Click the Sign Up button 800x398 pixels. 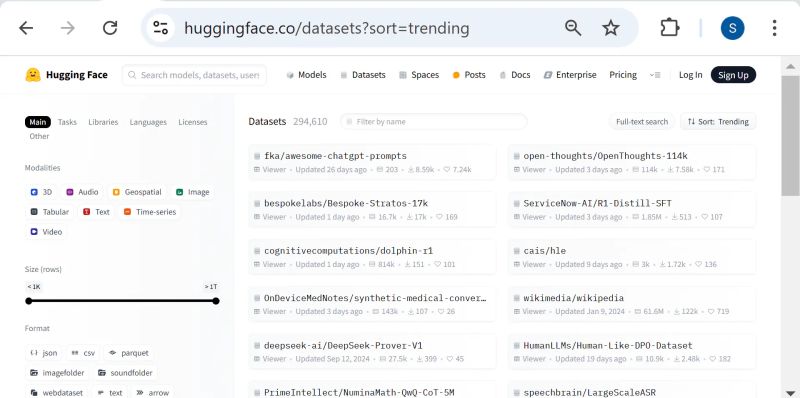(x=733, y=75)
